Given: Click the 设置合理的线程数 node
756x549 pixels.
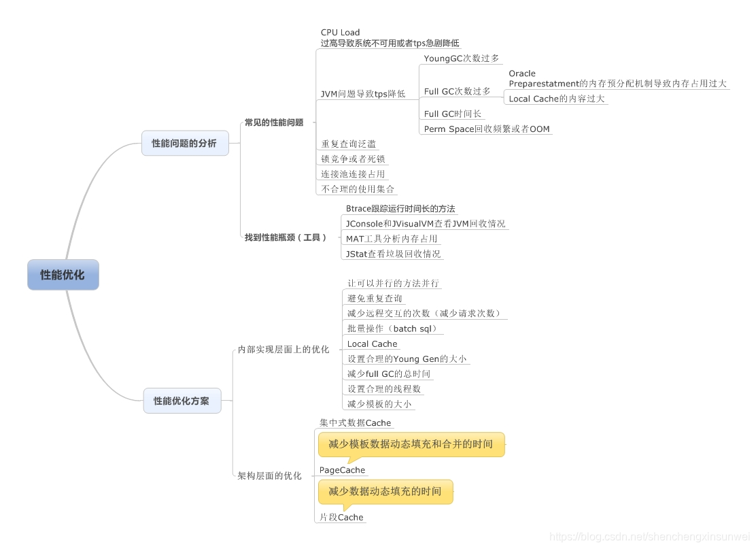Looking at the screenshot, I should 384,388.
